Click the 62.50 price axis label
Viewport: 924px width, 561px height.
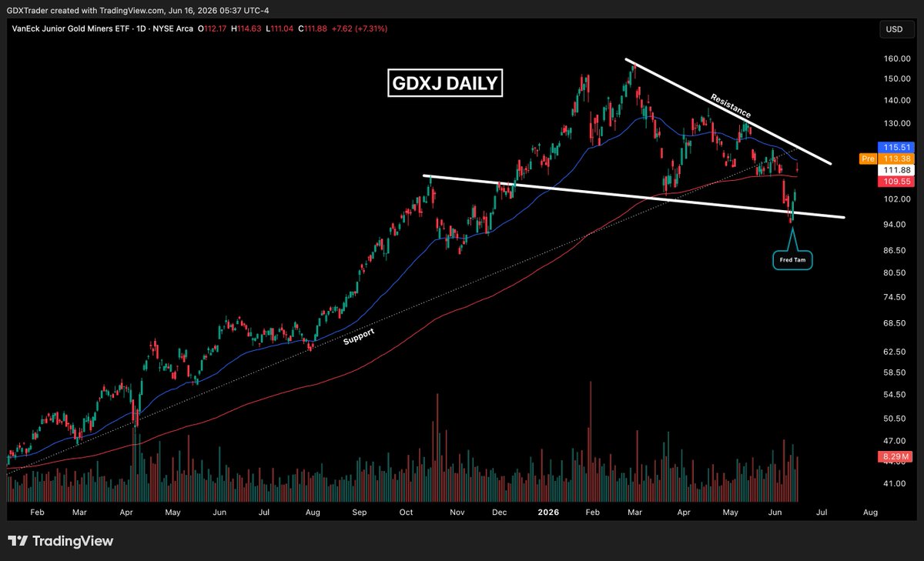tap(893, 352)
